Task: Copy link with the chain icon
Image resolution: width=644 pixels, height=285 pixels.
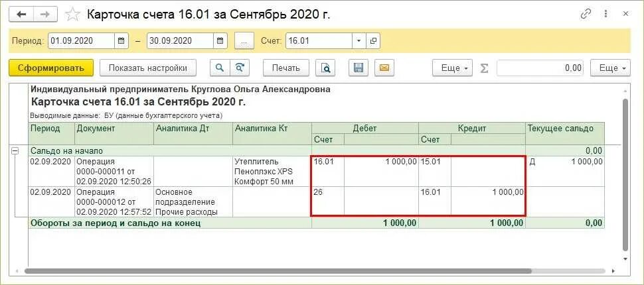Action: [586, 14]
